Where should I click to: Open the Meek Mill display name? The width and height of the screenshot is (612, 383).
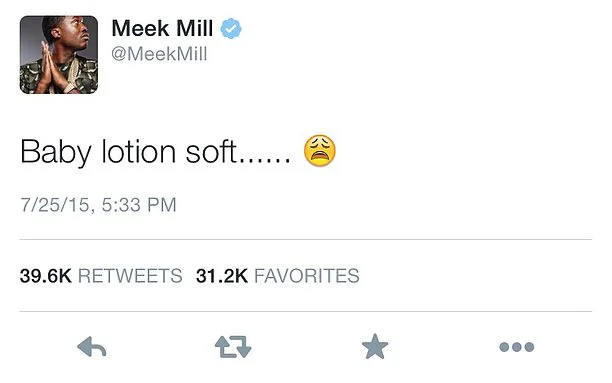(x=162, y=28)
